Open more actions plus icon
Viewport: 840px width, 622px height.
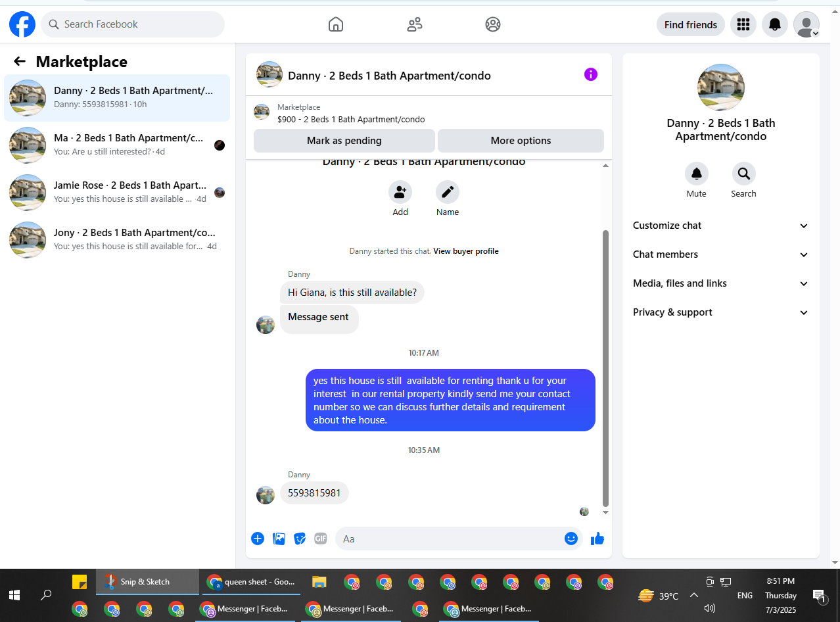pyautogui.click(x=258, y=538)
